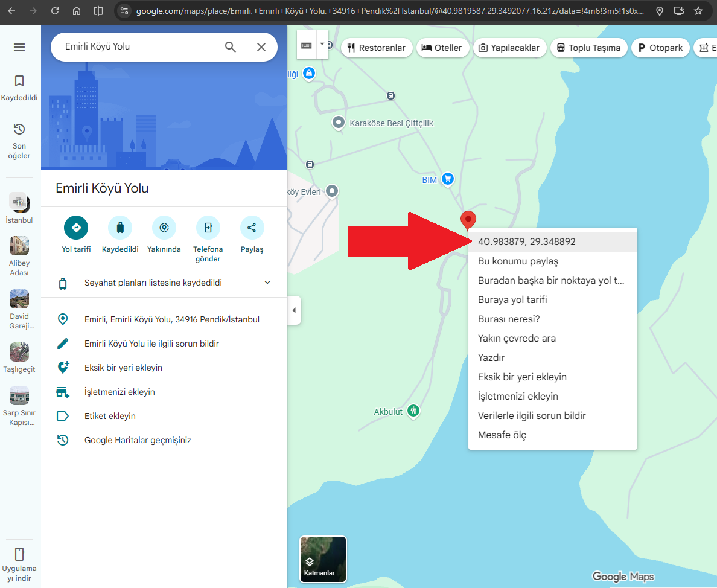Click the Kaydedildi saved suitcase icon

click(120, 228)
